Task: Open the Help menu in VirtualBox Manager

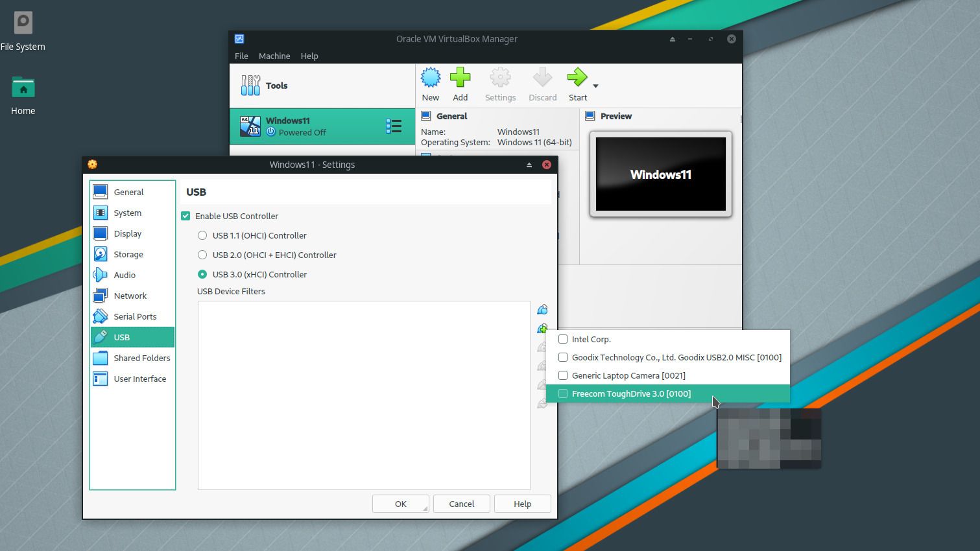Action: (x=309, y=56)
